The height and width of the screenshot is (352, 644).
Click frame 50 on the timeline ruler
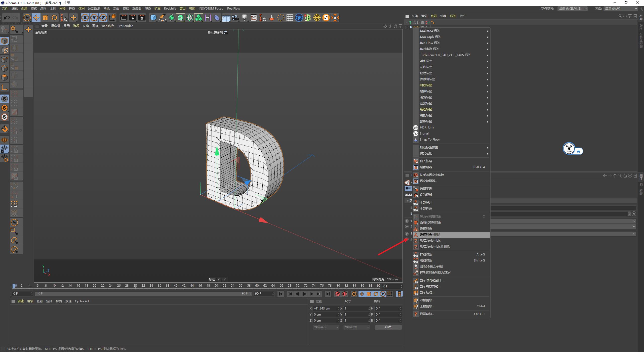(x=216, y=286)
